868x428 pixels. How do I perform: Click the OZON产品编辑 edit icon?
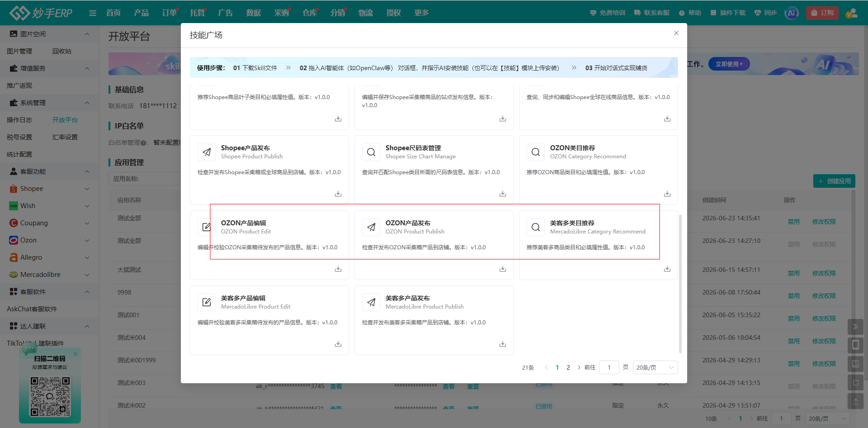207,227
